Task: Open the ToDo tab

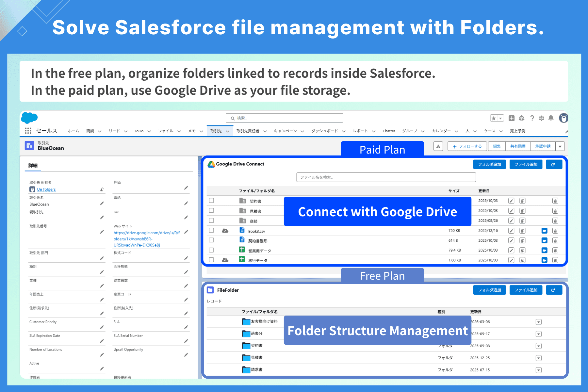Action: tap(139, 131)
